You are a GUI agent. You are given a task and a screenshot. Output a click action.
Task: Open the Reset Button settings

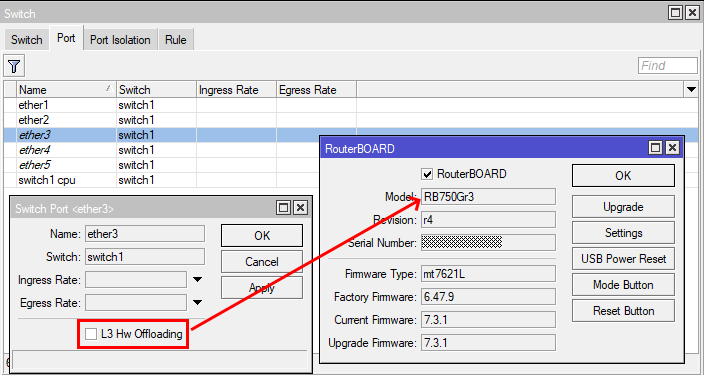point(623,311)
